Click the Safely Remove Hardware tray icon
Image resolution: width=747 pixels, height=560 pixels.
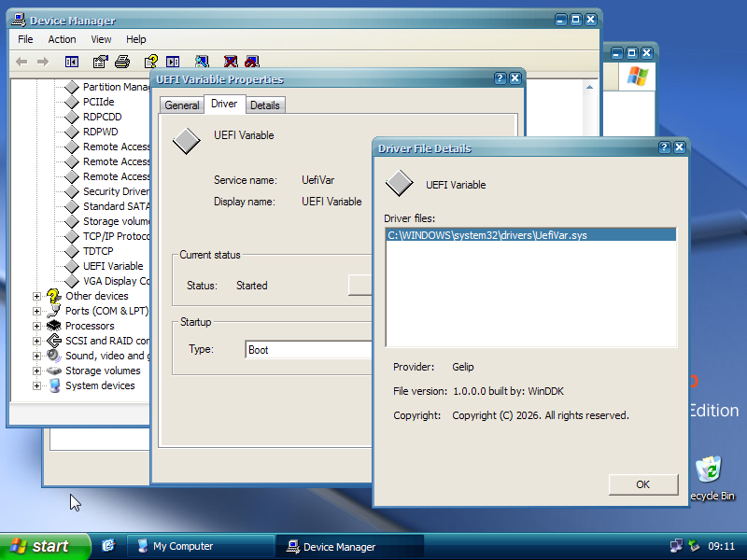tap(694, 546)
